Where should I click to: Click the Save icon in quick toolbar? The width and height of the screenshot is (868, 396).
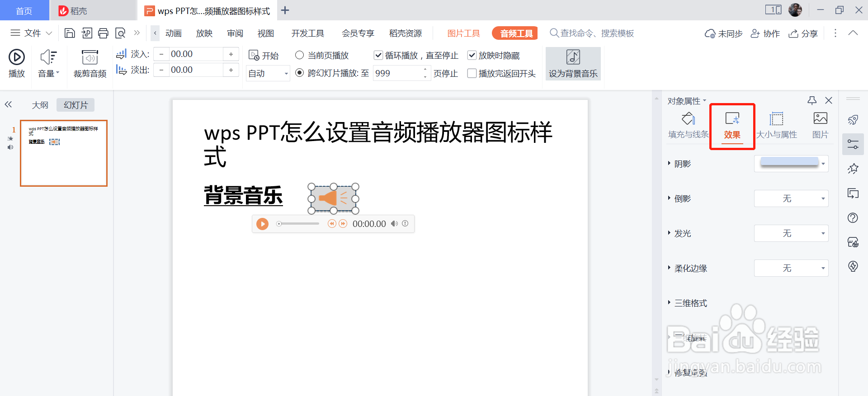[x=70, y=33]
